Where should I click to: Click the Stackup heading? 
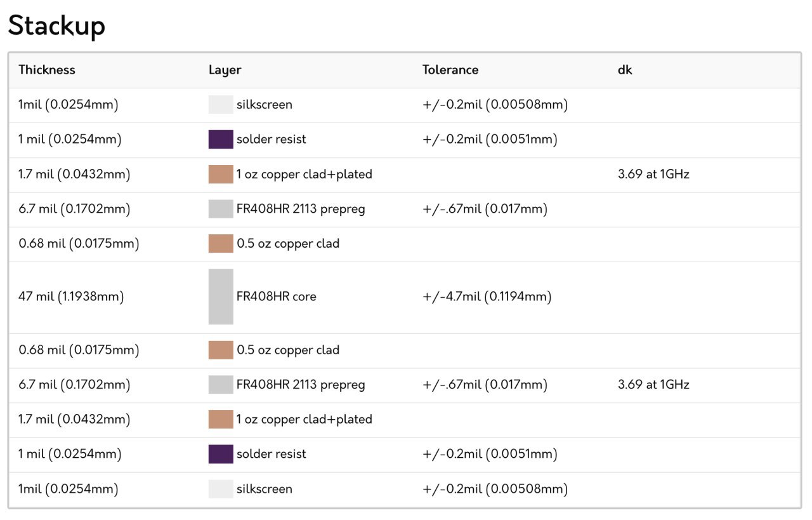[56, 27]
